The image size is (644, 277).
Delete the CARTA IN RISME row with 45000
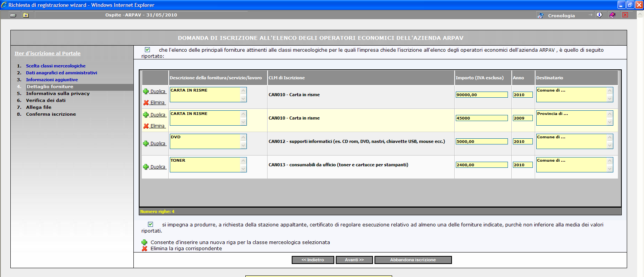154,126
